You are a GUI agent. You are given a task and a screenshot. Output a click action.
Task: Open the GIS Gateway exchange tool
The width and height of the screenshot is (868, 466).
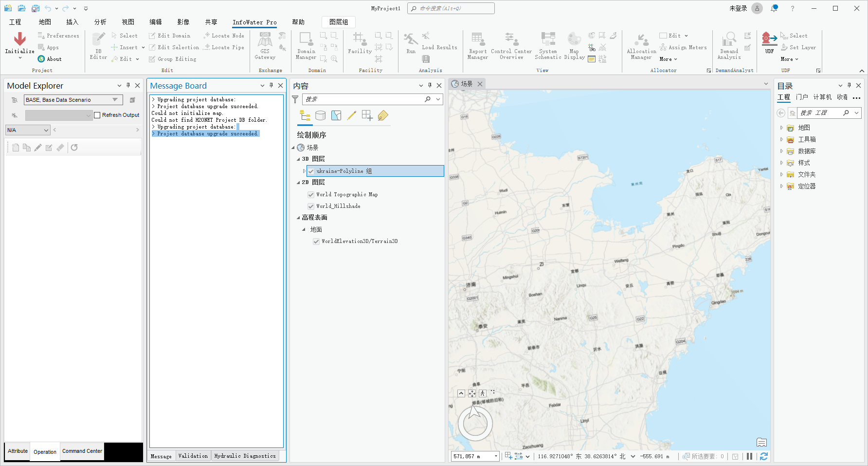pyautogui.click(x=265, y=46)
